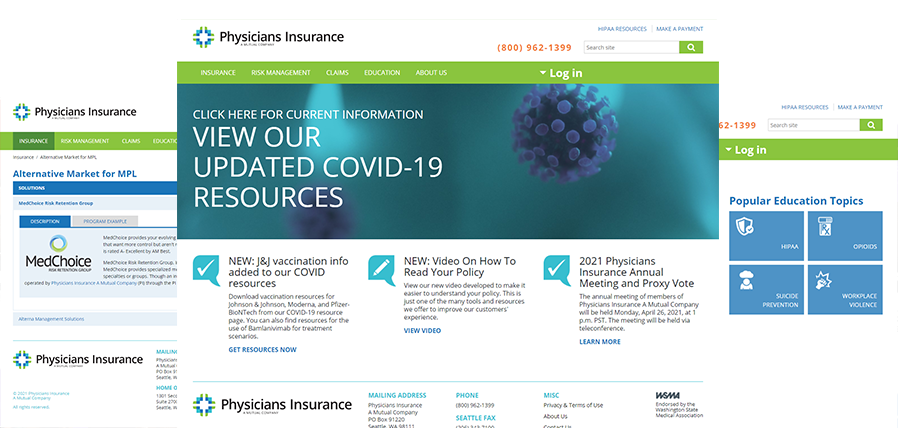Click the heading 'Alternative Market for MPL'

(x=75, y=174)
